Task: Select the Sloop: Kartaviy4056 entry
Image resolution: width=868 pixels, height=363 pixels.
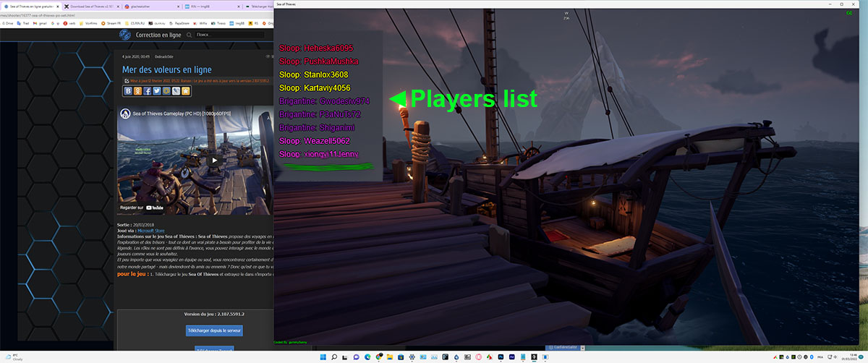Action: [315, 88]
